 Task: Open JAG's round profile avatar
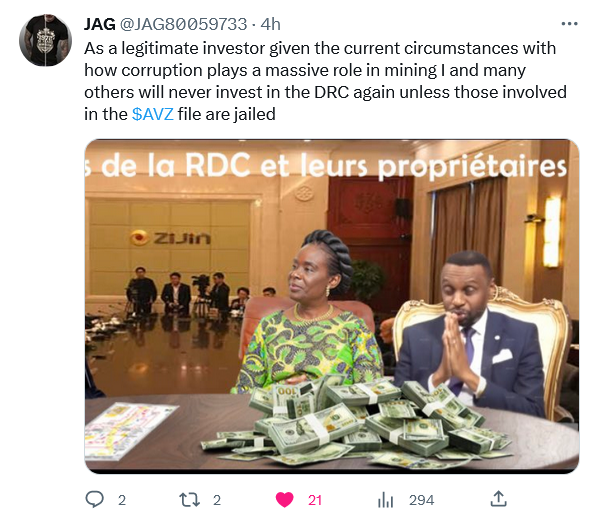tap(45, 40)
